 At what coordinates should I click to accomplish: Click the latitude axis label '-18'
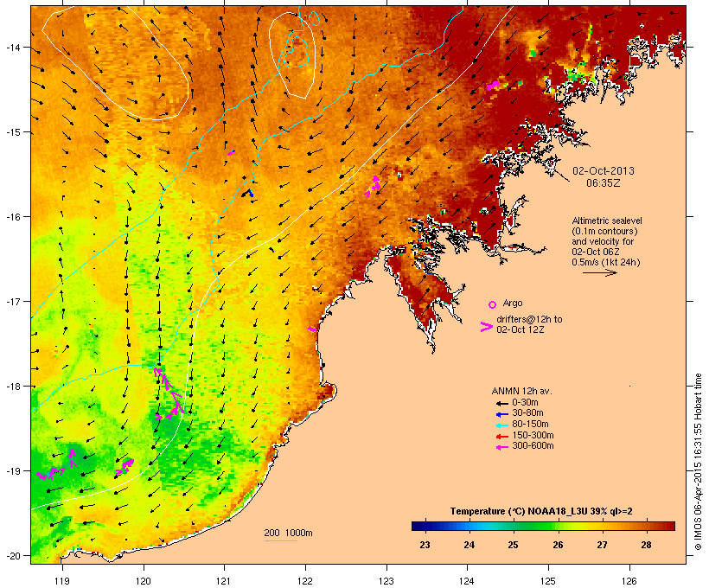13,387
